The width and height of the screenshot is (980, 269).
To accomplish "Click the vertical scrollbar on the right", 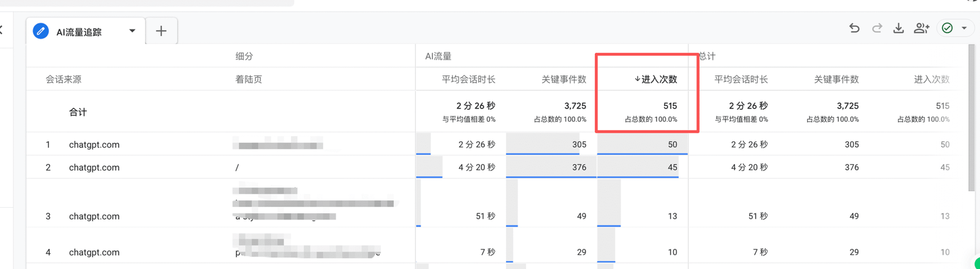I will coord(971,116).
